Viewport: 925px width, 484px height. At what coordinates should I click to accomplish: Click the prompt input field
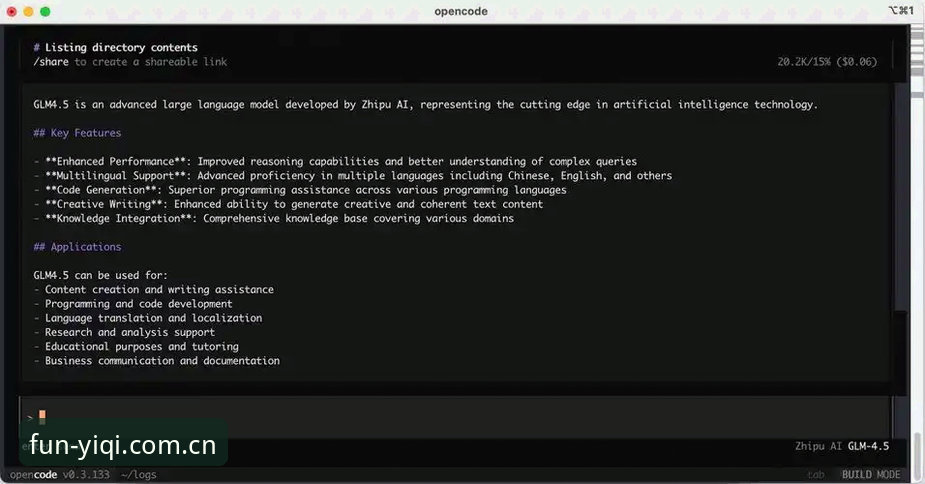point(455,417)
